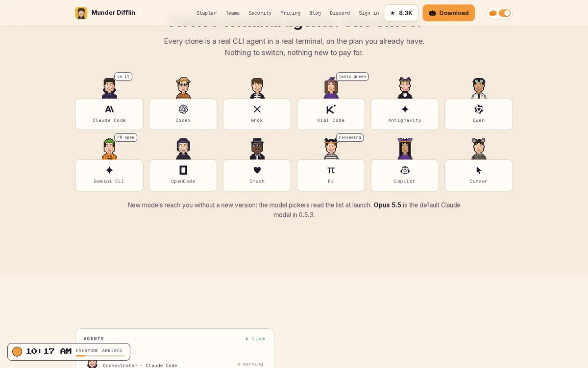The image size is (588, 368).
Task: Open the Claude Code agent card
Action: tap(109, 114)
